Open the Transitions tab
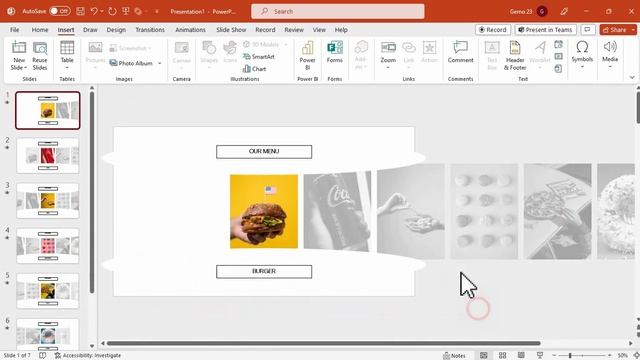The image size is (640, 360). coord(150,30)
